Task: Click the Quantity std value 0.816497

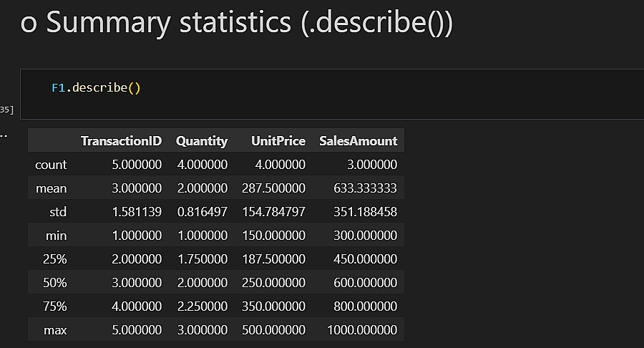Action: pyautogui.click(x=202, y=212)
